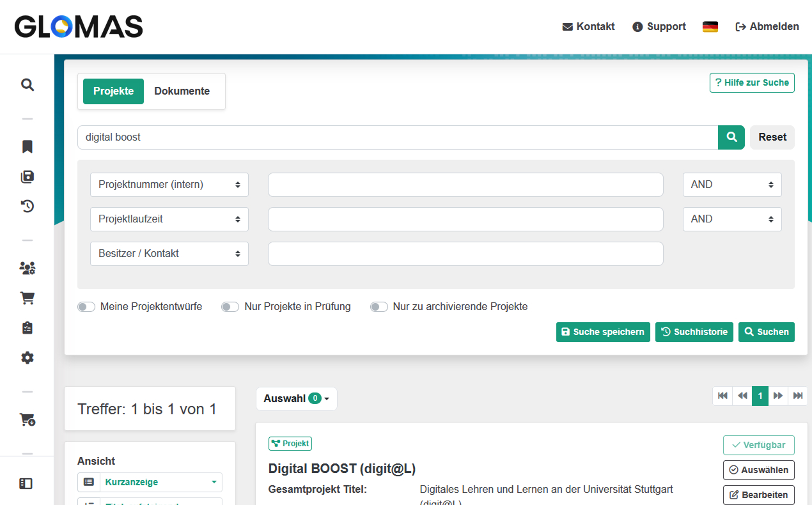Open the first AND operator dropdown
This screenshot has width=812, height=505.
click(732, 184)
